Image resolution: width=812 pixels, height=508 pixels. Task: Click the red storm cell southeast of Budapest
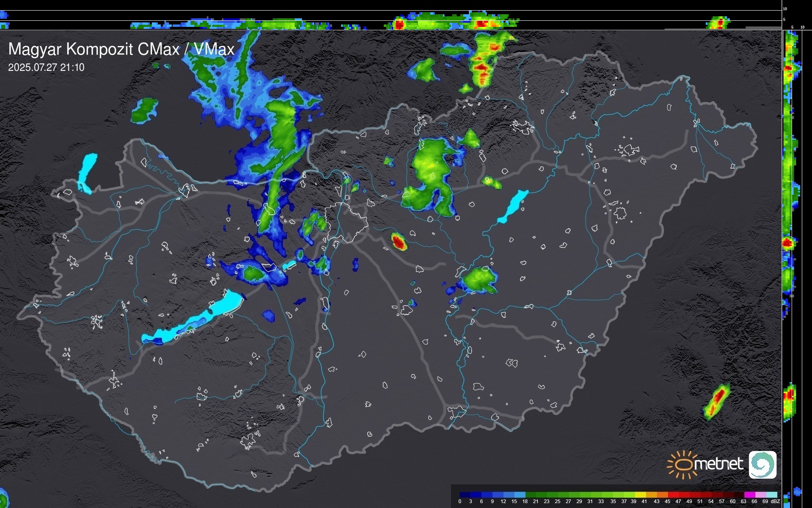(x=399, y=242)
